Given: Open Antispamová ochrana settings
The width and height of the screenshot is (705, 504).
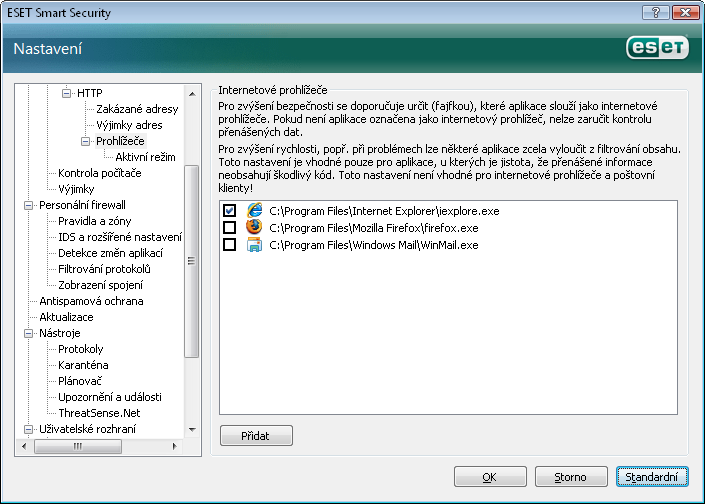Looking at the screenshot, I should (x=91, y=301).
